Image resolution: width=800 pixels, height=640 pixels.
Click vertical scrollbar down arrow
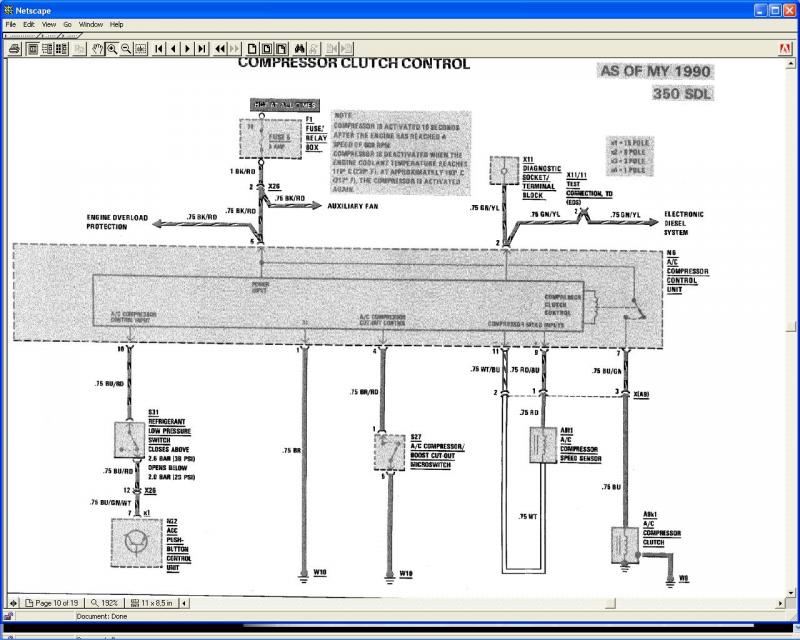click(x=791, y=593)
